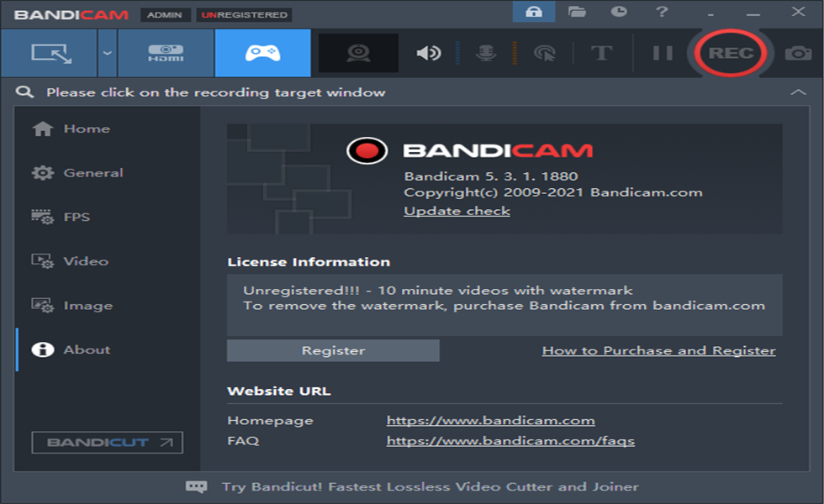Open screen recording mode dropdown arrow

click(x=108, y=53)
